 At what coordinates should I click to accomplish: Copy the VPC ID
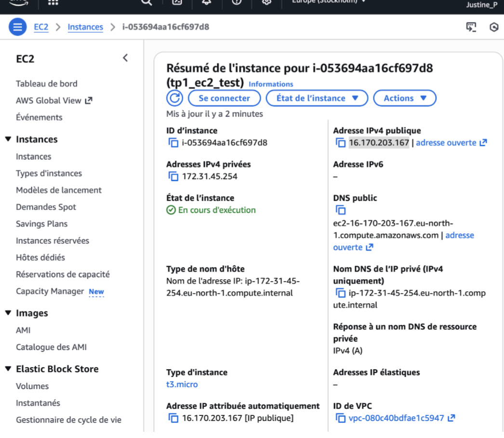click(340, 418)
